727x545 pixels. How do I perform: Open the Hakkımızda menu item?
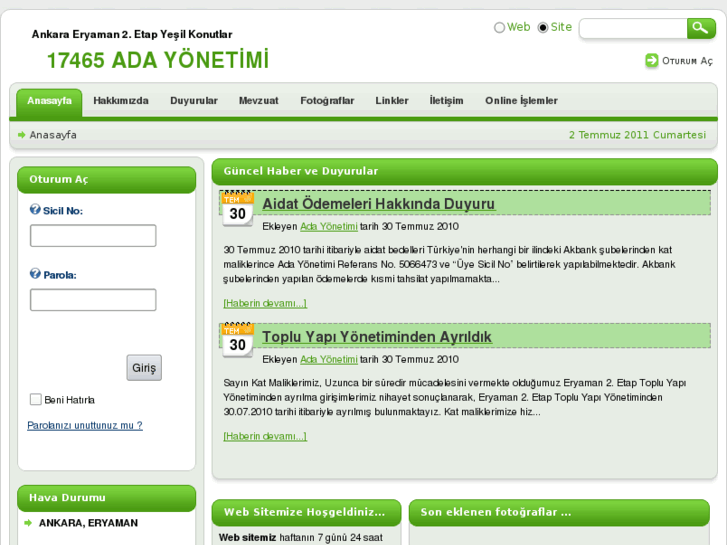[x=121, y=101]
